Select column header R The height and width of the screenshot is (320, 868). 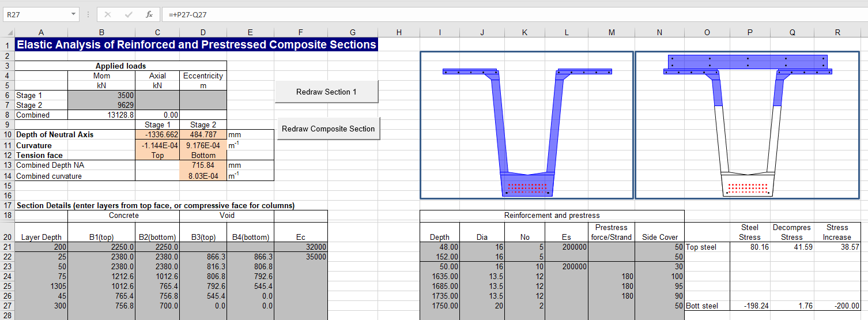click(837, 33)
